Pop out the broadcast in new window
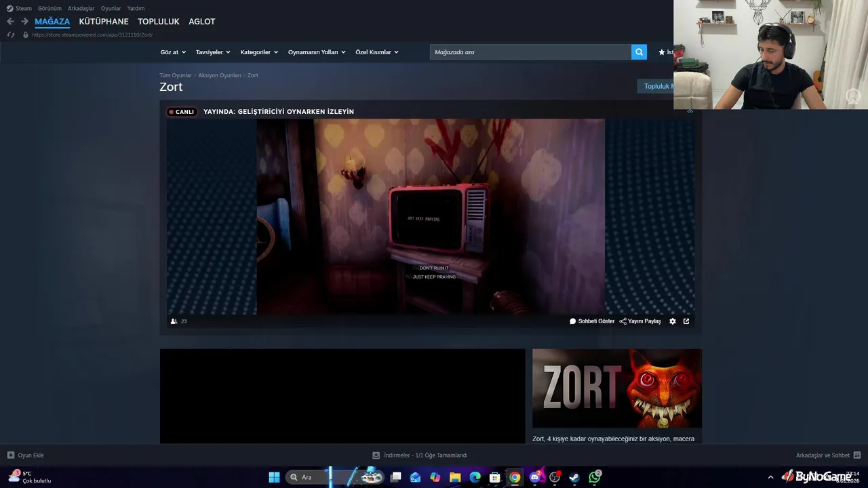The height and width of the screenshot is (488, 868). [x=686, y=321]
